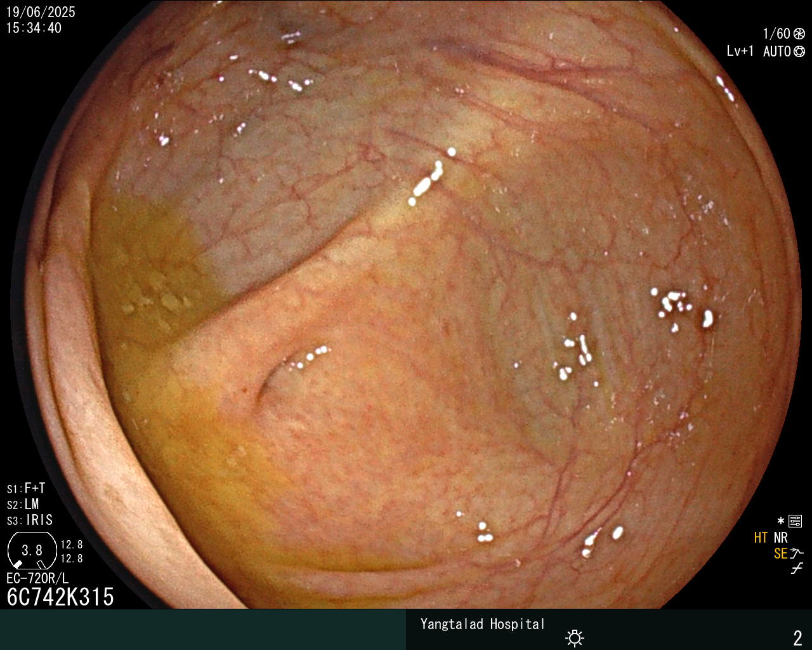Click the time 15:34:40
This screenshot has width=812, height=650.
pos(34,28)
